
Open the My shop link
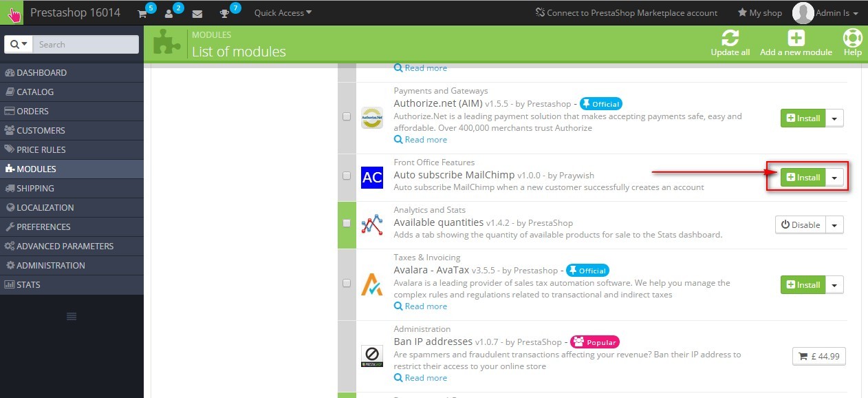coord(760,13)
